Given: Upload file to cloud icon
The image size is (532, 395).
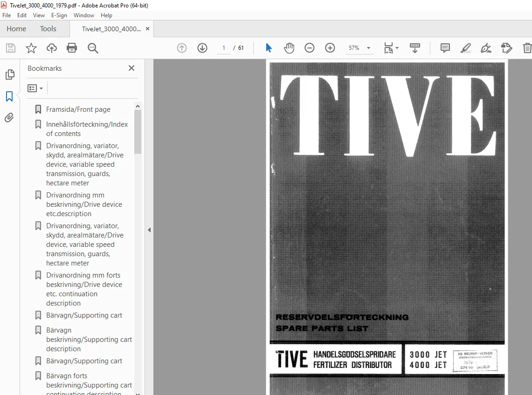Looking at the screenshot, I should [52, 48].
